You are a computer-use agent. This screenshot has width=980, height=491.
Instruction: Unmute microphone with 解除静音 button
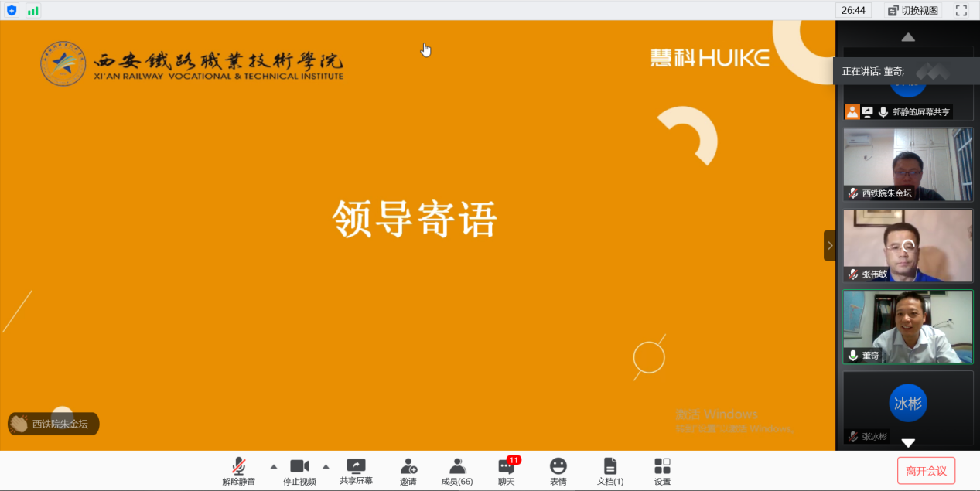point(239,470)
